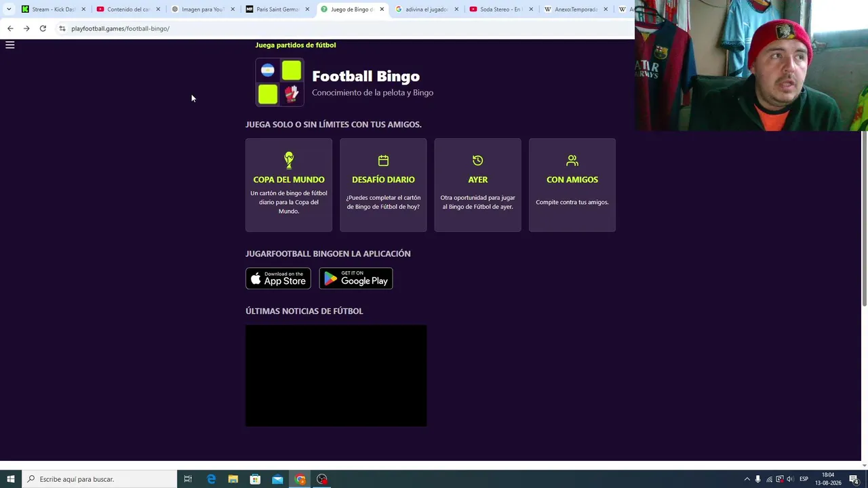Click the Desafío Diario calendar icon
The width and height of the screenshot is (868, 488).
click(x=383, y=161)
